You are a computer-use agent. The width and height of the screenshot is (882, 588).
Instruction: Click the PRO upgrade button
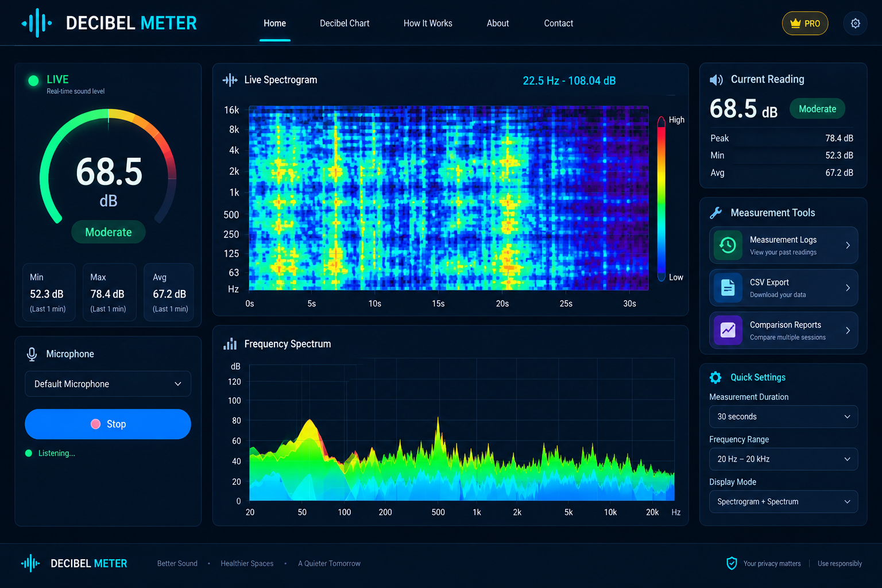805,24
